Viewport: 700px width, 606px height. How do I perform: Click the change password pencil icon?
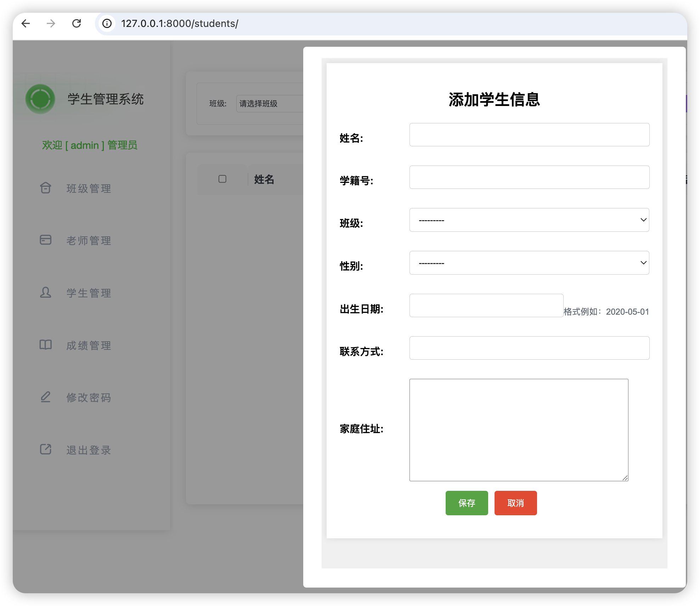[45, 397]
